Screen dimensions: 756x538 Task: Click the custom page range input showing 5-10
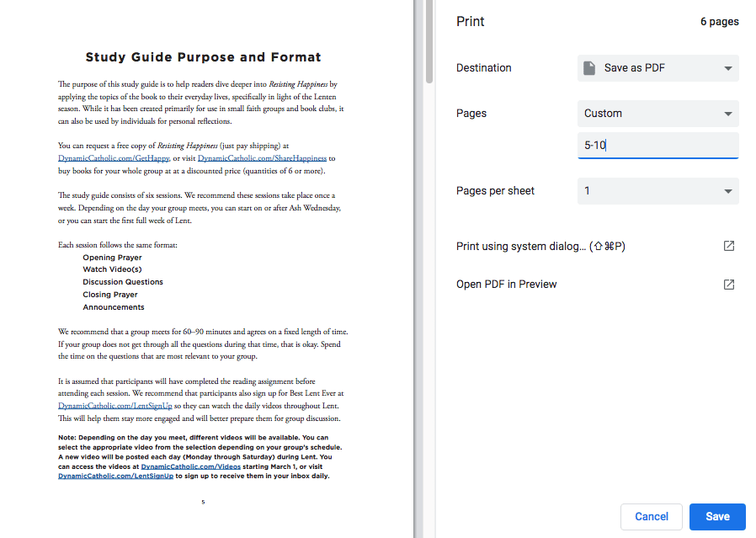(657, 145)
